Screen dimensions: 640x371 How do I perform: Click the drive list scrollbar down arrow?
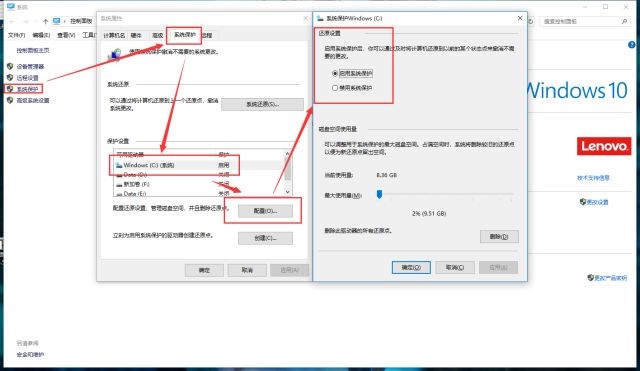click(x=288, y=192)
